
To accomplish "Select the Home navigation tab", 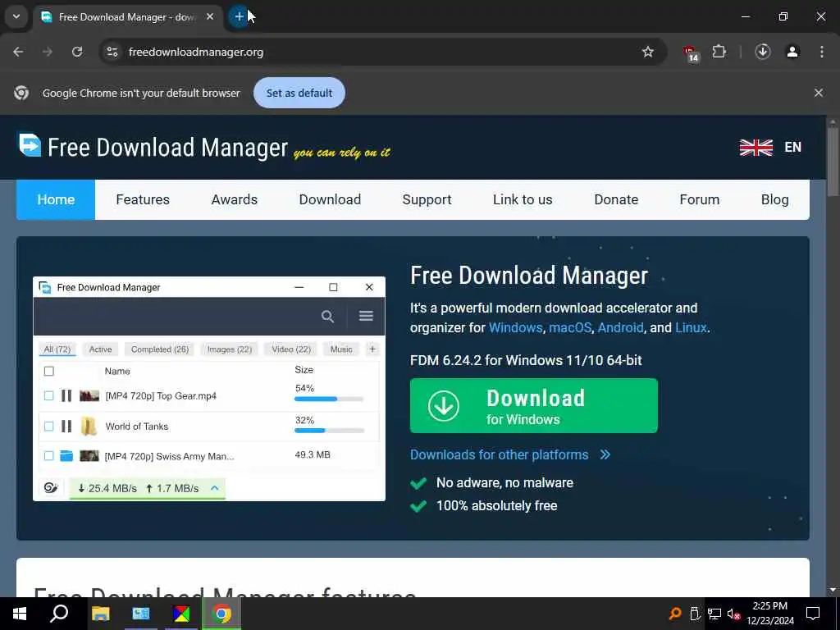I will coord(56,200).
